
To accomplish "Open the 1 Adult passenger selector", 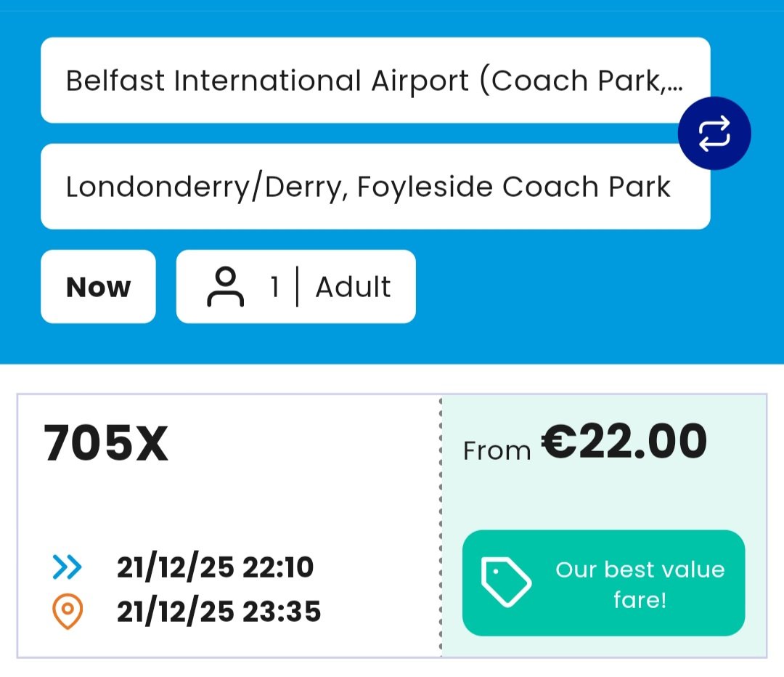I will click(x=295, y=287).
